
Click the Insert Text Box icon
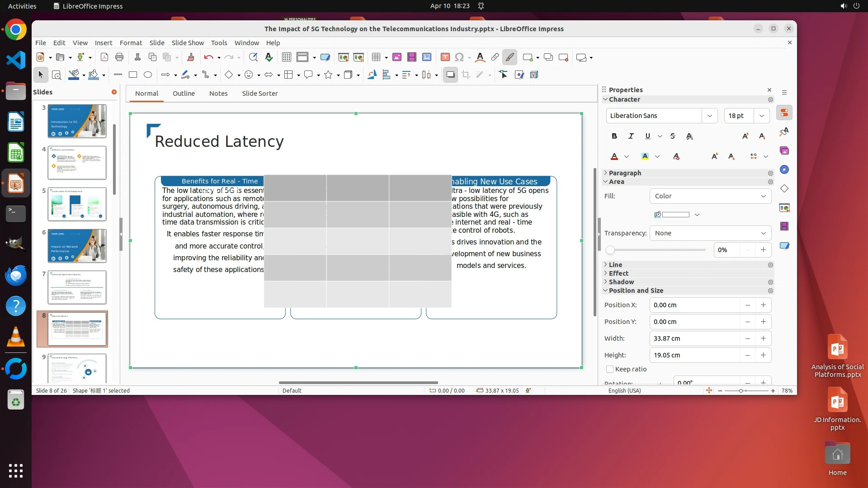click(x=445, y=57)
